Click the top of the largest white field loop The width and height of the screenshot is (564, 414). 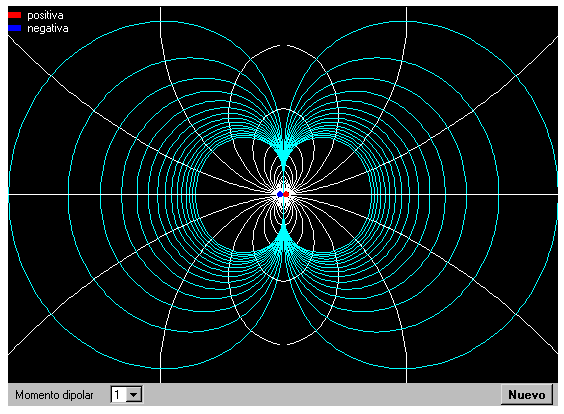283,45
